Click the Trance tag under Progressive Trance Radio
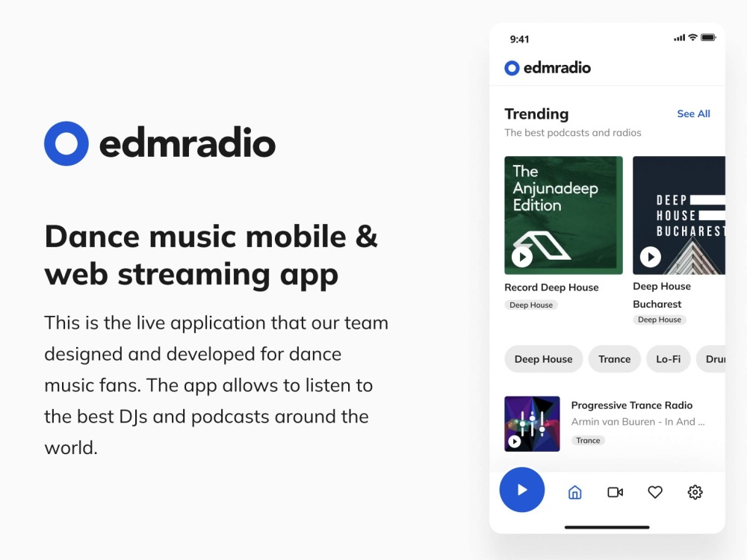The height and width of the screenshot is (560, 747). (x=588, y=441)
